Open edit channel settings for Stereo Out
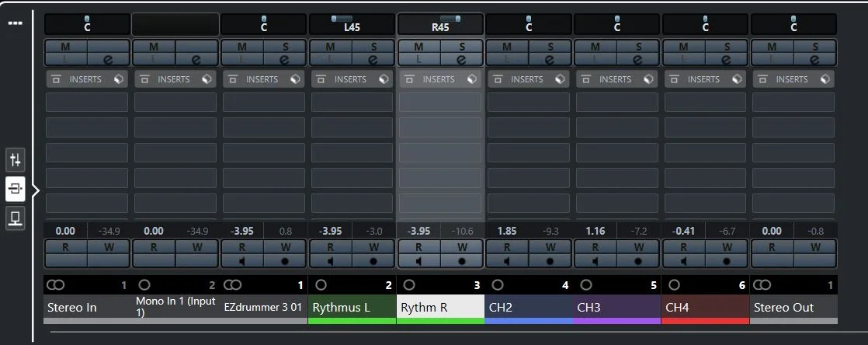This screenshot has height=345, width=868. (815, 59)
